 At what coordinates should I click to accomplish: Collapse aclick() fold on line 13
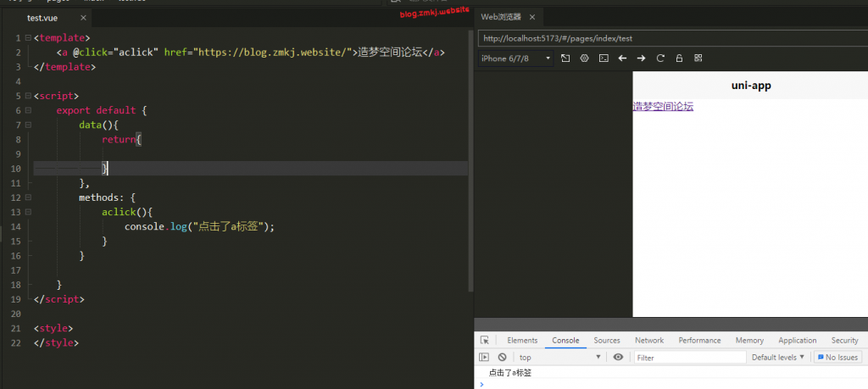pyautogui.click(x=28, y=212)
